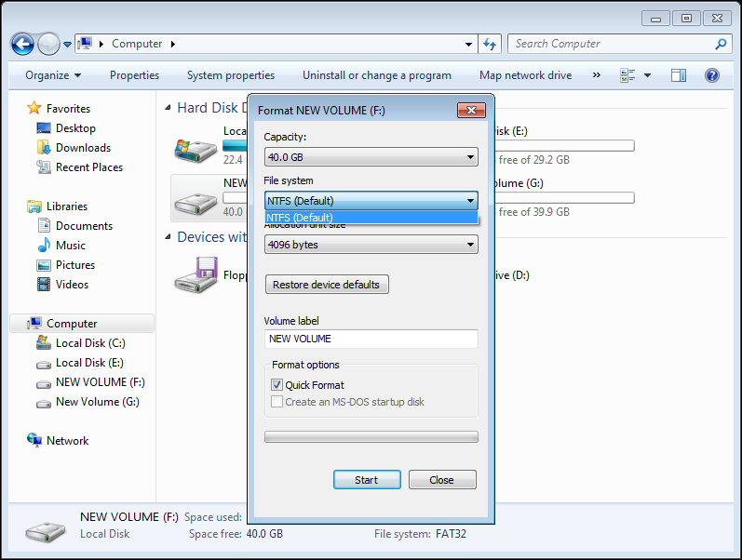
Task: Click the Change your view icon
Action: (627, 75)
